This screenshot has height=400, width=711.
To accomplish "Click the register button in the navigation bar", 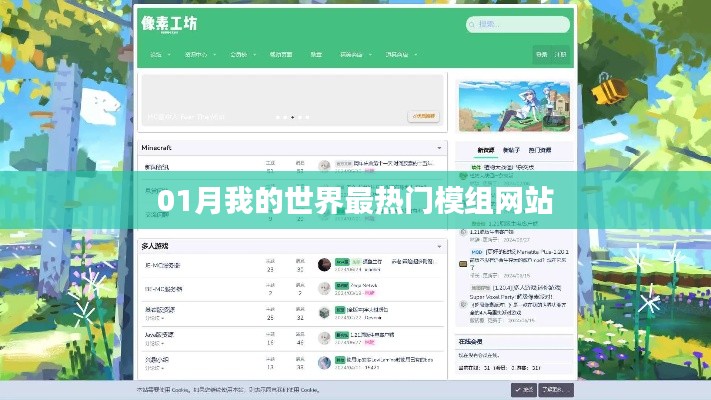I will pos(563,55).
